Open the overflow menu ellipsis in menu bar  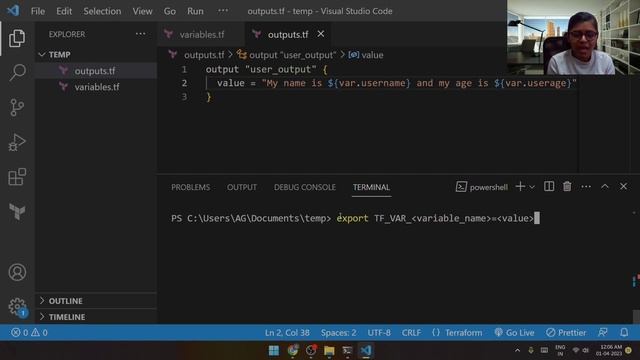(x=223, y=11)
